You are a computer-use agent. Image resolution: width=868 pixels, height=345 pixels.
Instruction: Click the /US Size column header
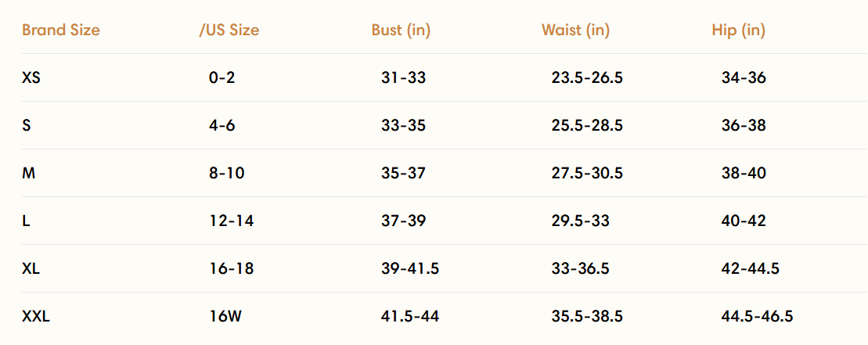click(x=229, y=31)
